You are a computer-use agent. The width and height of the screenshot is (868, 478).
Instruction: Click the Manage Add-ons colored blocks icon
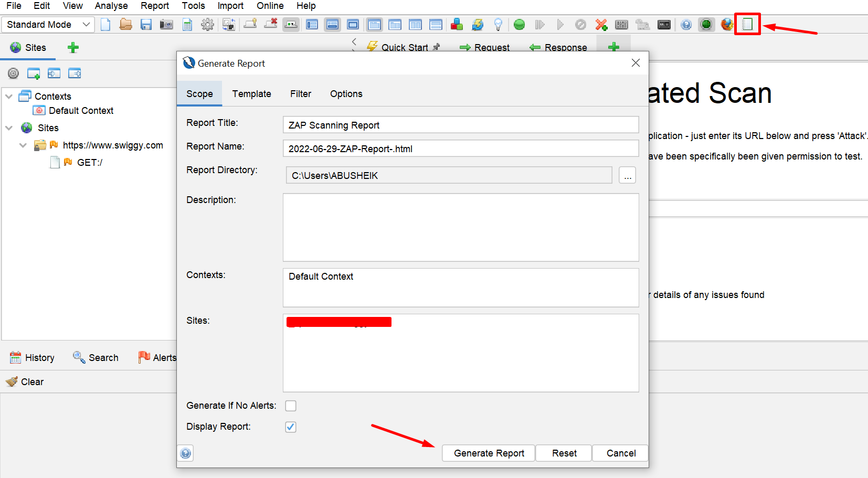click(457, 25)
